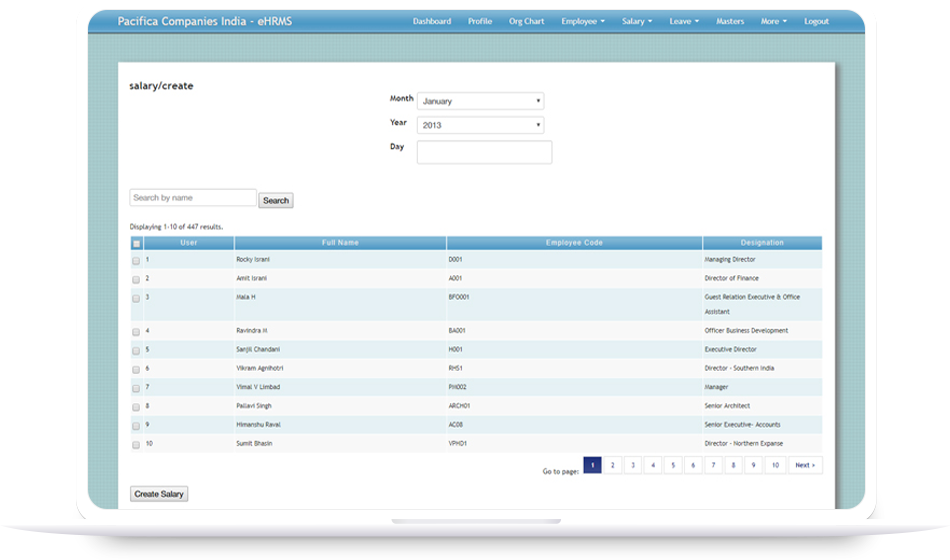Check the box for Rocky Israni
The height and width of the screenshot is (560, 950).
136,260
